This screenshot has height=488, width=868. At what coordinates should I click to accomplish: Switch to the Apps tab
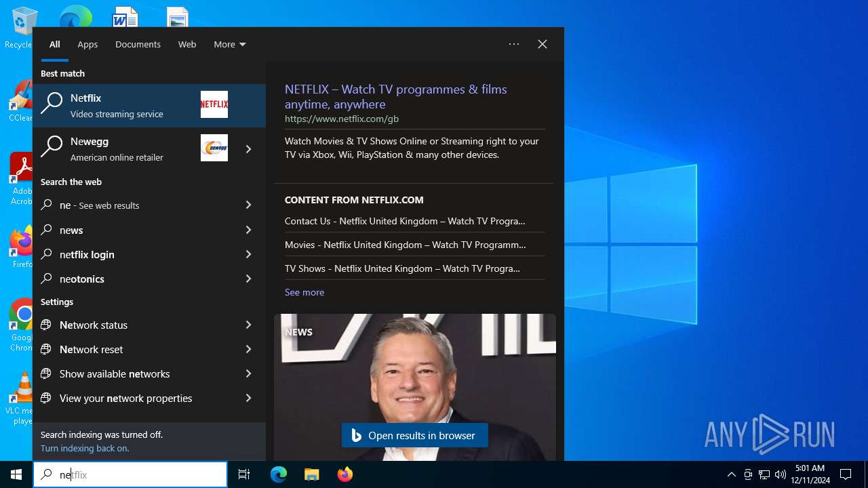tap(87, 44)
